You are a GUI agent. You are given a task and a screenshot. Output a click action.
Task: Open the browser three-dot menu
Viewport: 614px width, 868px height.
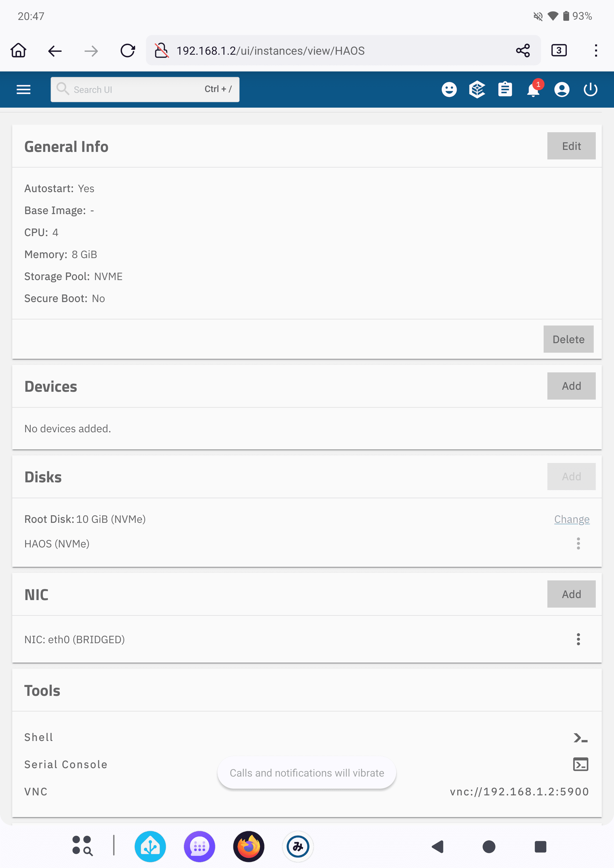(x=596, y=51)
